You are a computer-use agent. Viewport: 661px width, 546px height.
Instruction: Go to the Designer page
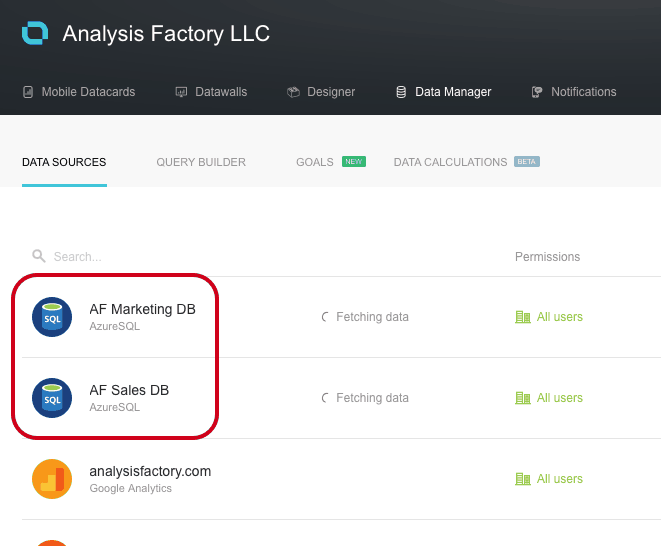(322, 92)
